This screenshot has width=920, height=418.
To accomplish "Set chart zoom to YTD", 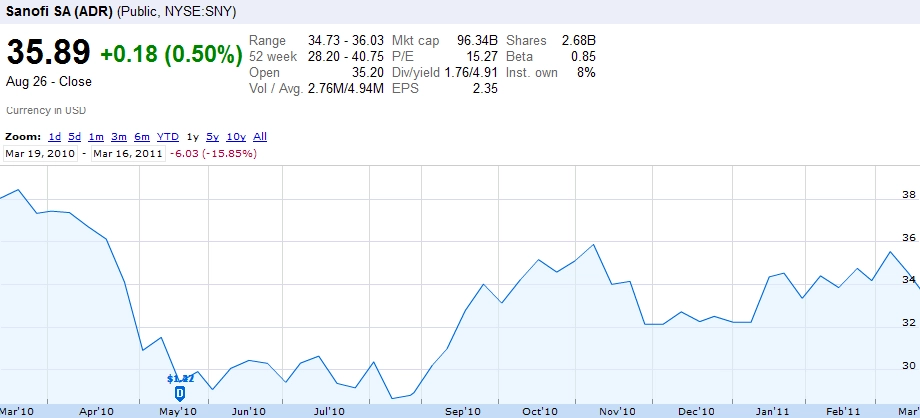I will (x=168, y=137).
